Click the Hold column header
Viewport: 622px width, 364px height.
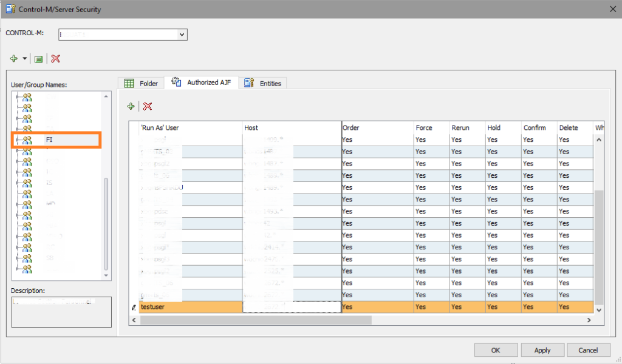(503, 128)
